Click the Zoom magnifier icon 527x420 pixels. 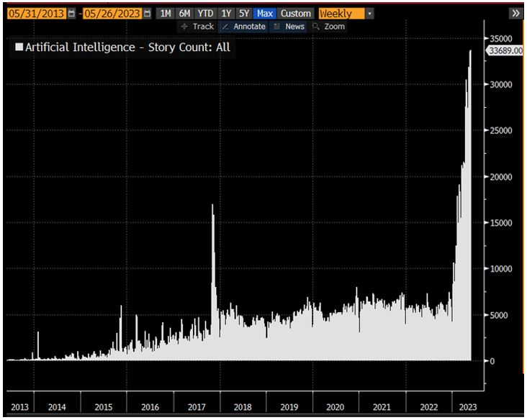pos(315,27)
